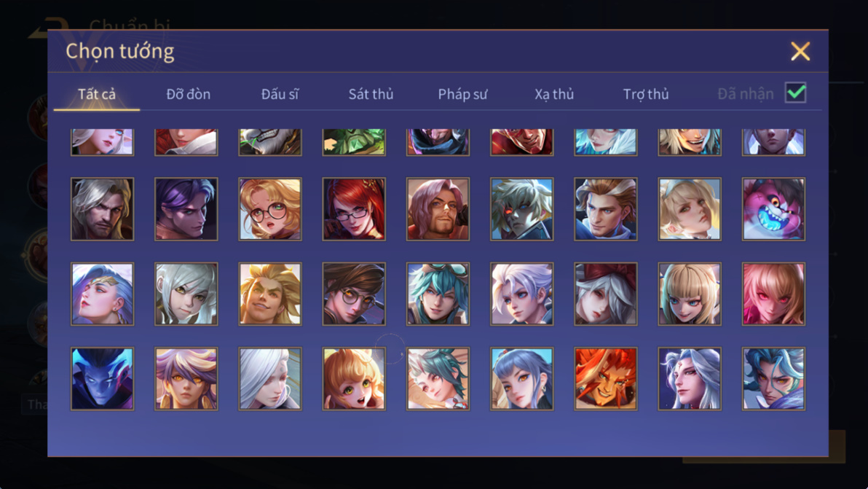Pick the blonde bob-cut girl with bangs
868x489 pixels.
[x=690, y=294]
